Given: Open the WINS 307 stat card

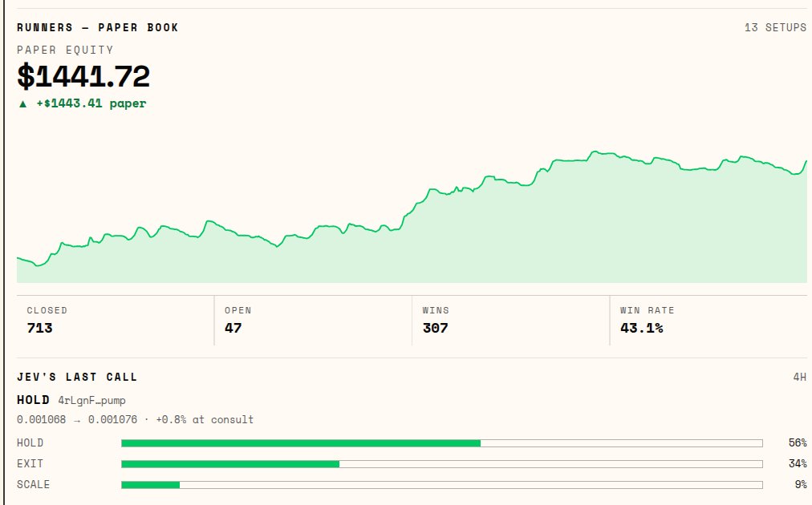Looking at the screenshot, I should (x=510, y=321).
